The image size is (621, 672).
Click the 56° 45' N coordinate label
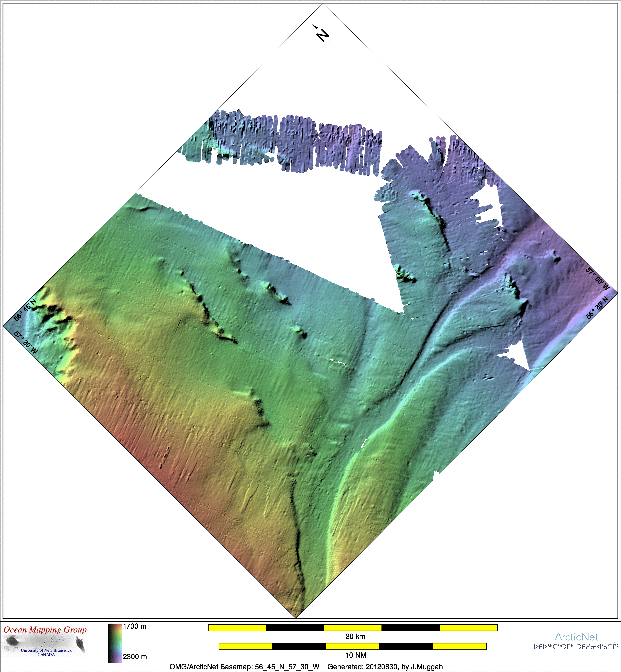[x=25, y=310]
